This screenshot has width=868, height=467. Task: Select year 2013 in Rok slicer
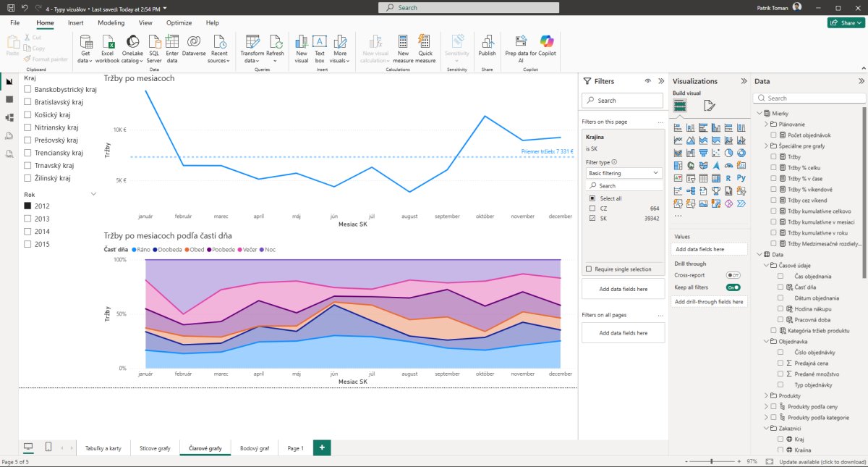(27, 219)
